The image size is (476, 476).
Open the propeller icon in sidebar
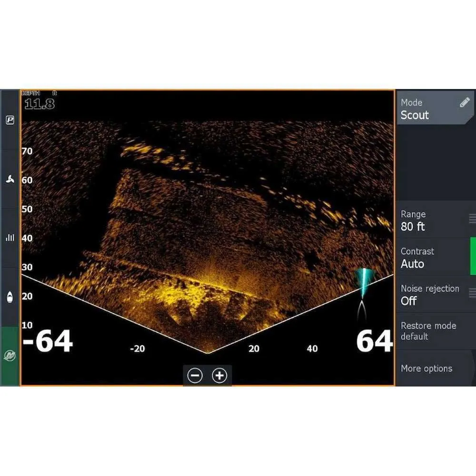pyautogui.click(x=10, y=179)
